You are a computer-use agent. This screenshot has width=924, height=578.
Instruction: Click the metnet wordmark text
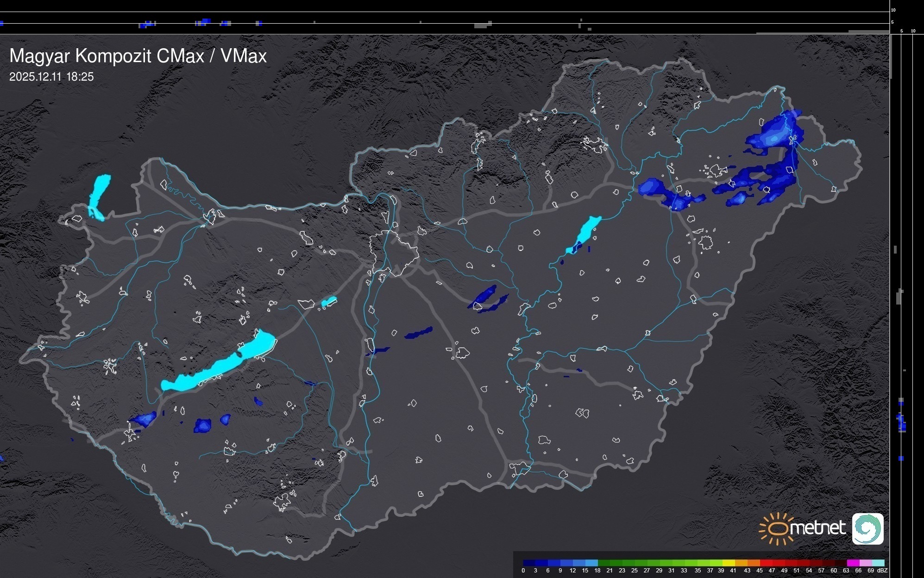point(817,528)
